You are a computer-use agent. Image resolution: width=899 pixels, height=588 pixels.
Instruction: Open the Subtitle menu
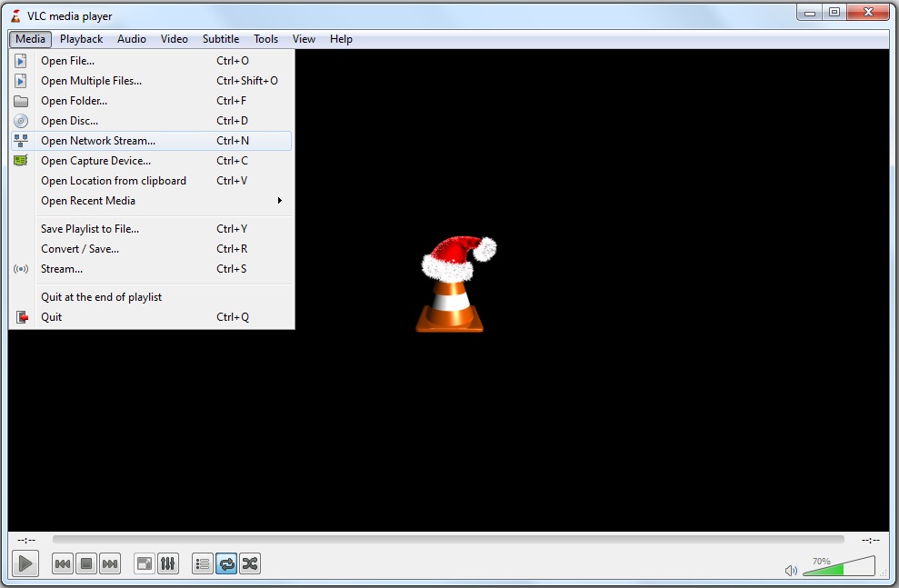[221, 39]
